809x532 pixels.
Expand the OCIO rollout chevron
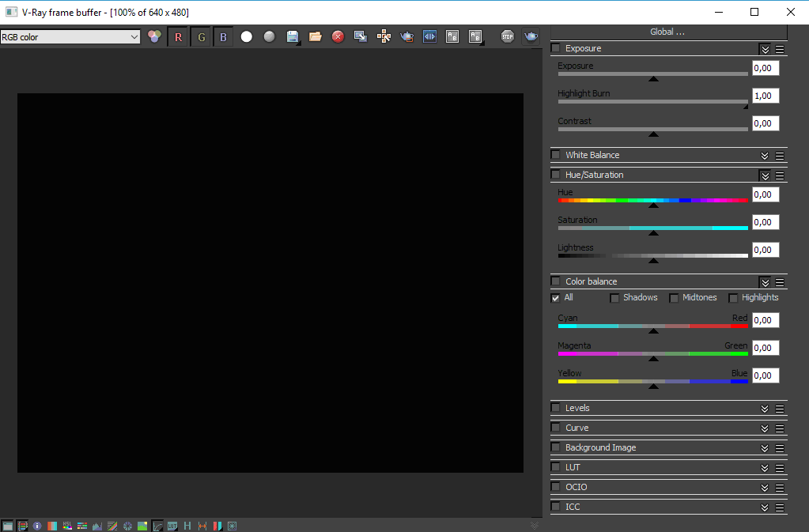(x=766, y=488)
